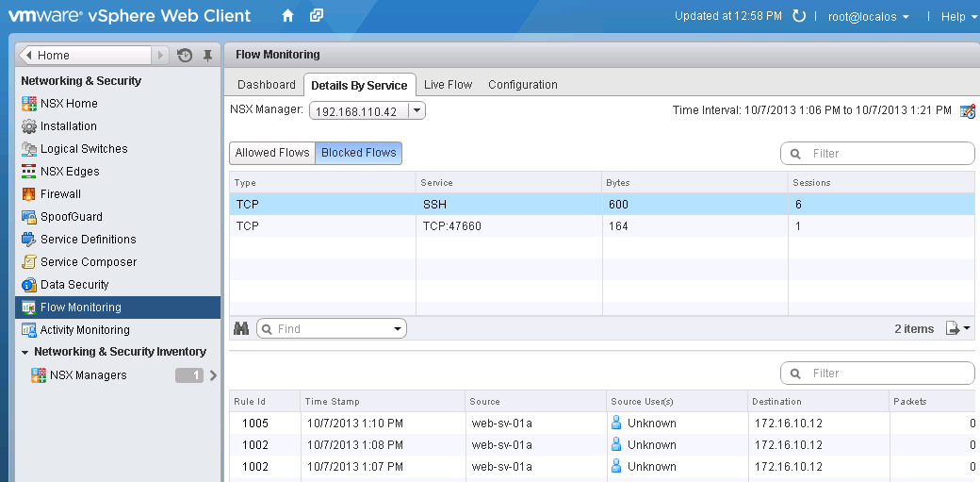Click the NSX Managers inventory icon
This screenshot has height=482, width=980.
39,375
